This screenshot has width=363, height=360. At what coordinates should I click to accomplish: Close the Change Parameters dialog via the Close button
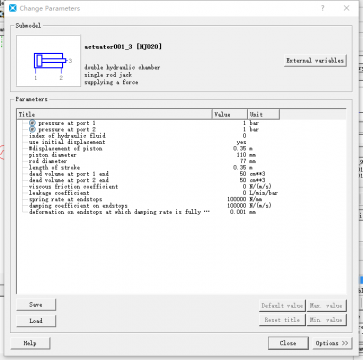[288, 343]
